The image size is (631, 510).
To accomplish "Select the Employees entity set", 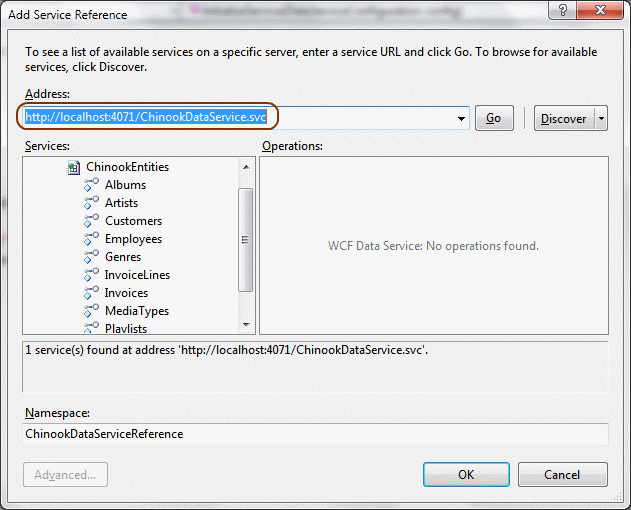I will (x=134, y=239).
